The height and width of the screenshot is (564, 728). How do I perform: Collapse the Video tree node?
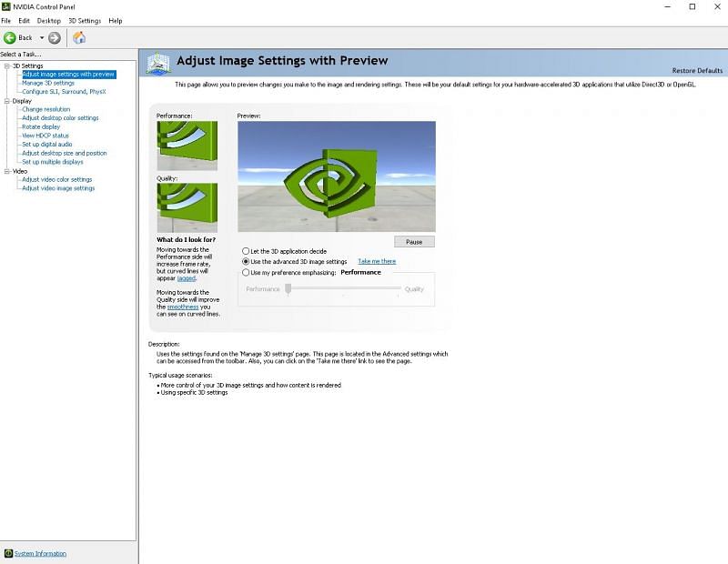tap(7, 171)
